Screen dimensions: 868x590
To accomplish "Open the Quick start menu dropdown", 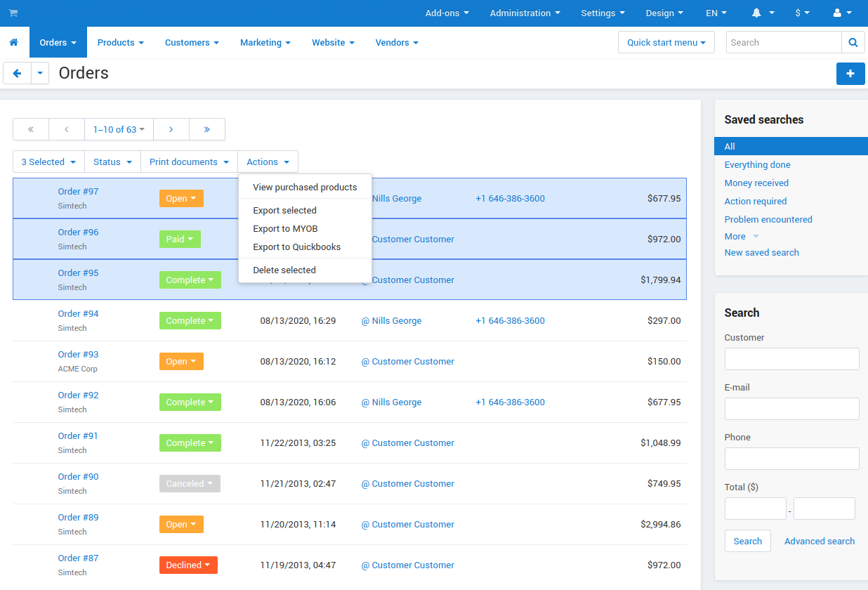I will 666,42.
